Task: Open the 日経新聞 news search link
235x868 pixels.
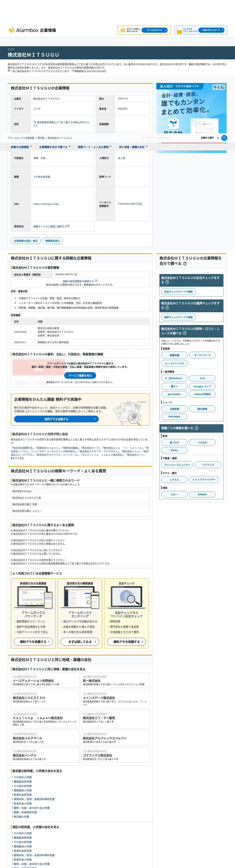Action: [174, 409]
